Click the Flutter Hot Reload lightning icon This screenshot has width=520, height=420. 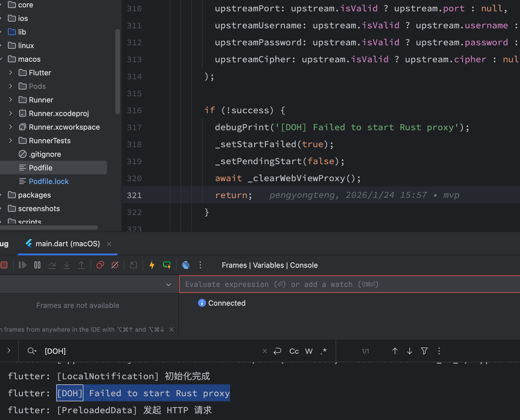tap(152, 265)
